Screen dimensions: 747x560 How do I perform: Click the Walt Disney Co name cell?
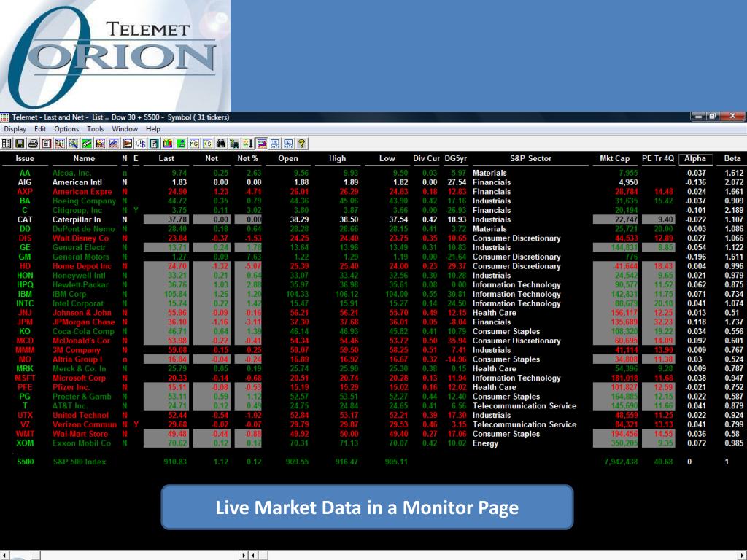pos(80,238)
